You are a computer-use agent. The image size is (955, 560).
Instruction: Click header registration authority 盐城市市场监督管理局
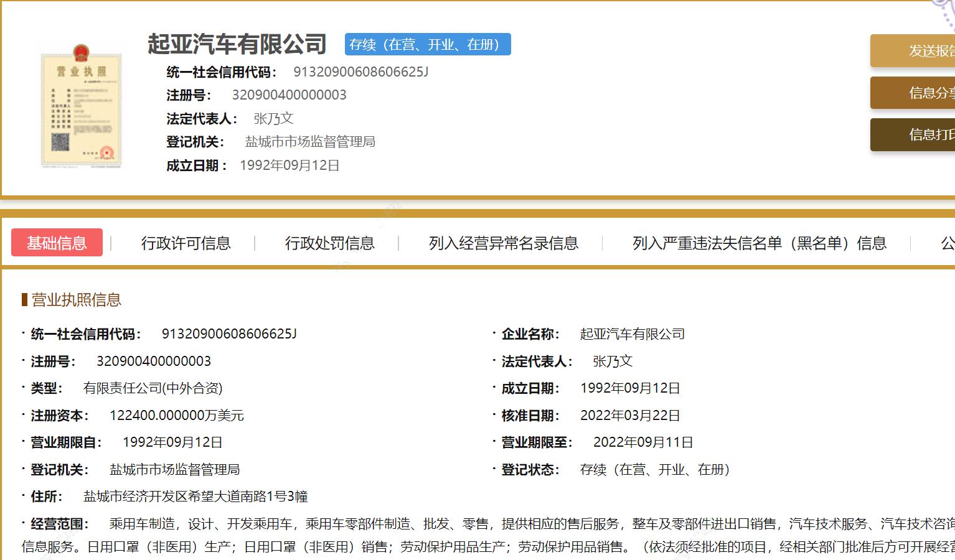tap(310, 142)
